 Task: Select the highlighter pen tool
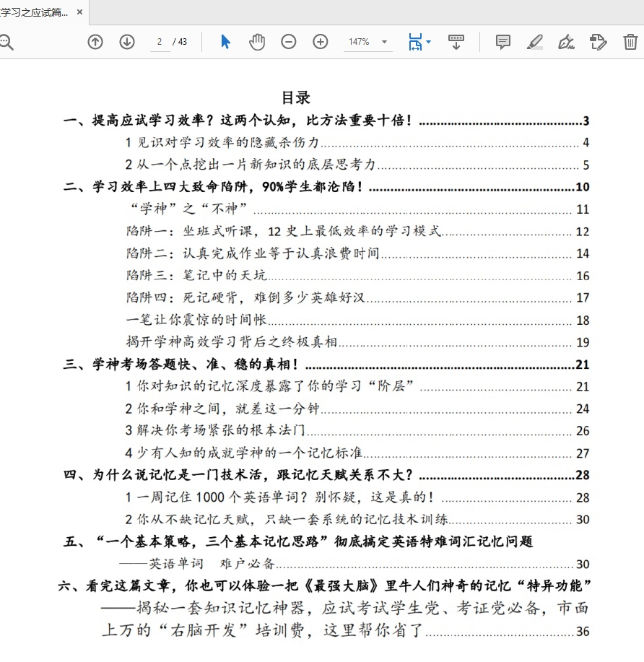point(535,42)
